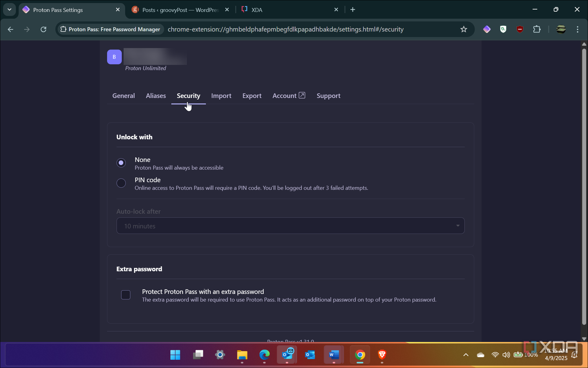Click the red uBlock shield extension icon
588x368 pixels.
(520, 29)
